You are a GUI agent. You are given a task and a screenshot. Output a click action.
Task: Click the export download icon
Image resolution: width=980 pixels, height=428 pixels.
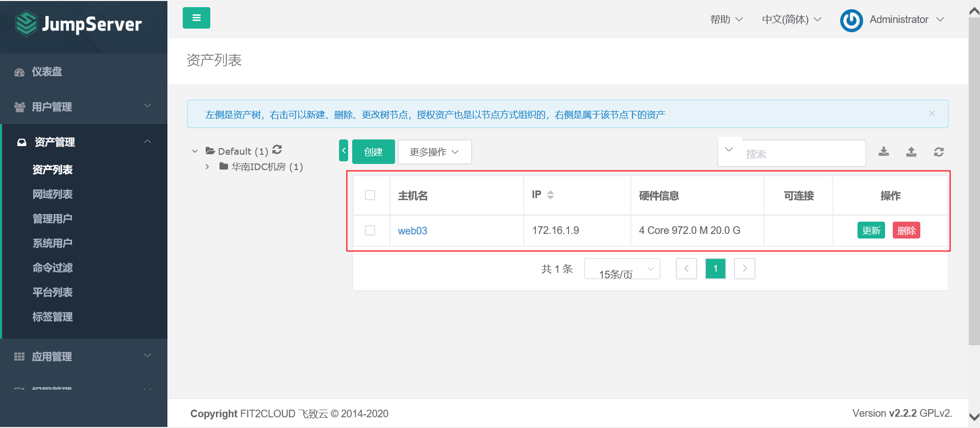coord(884,152)
